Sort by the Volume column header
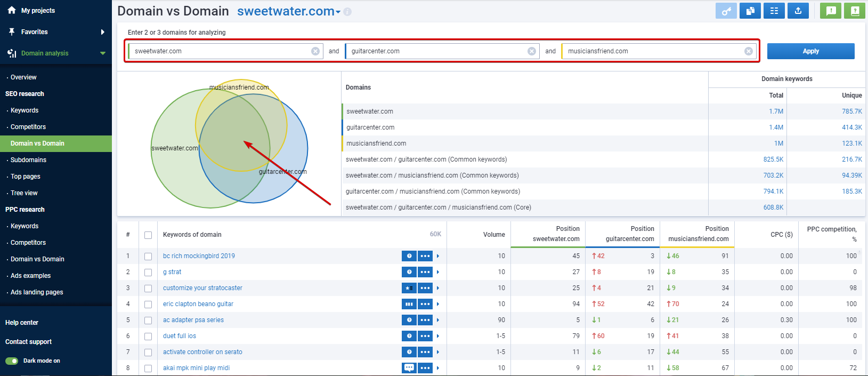 pos(494,235)
